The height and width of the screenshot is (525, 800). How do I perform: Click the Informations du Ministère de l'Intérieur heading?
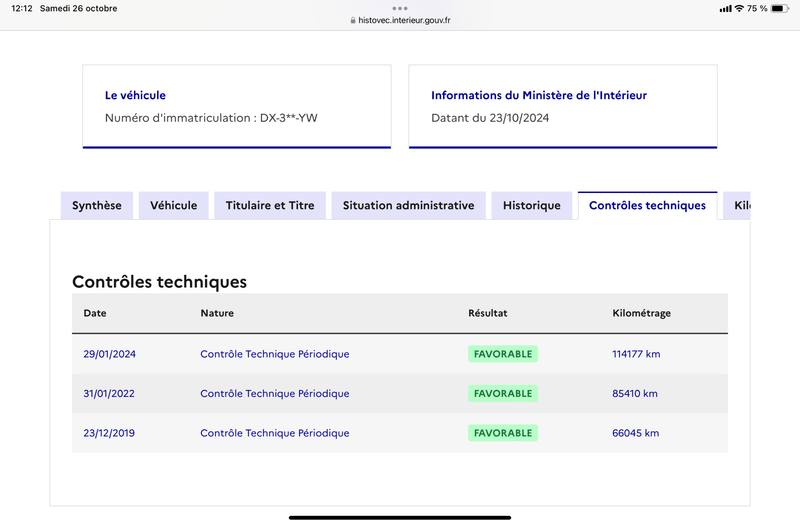(x=539, y=96)
